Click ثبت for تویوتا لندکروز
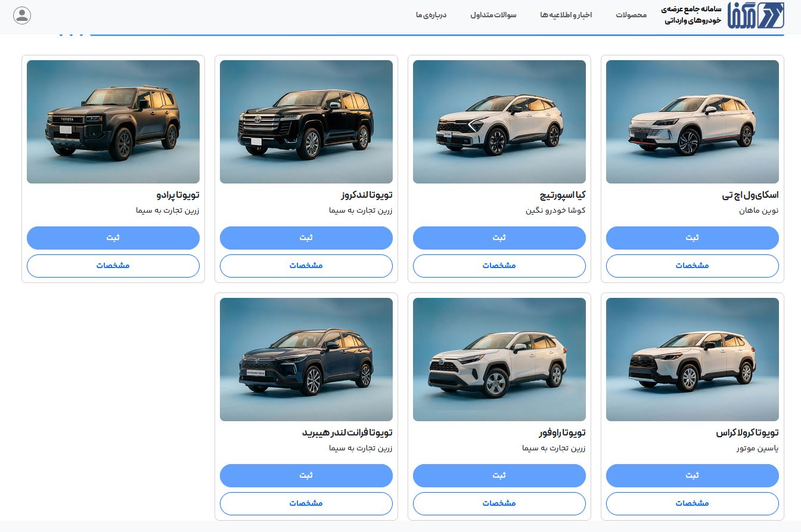Viewport: 801px width, 532px height. point(306,238)
